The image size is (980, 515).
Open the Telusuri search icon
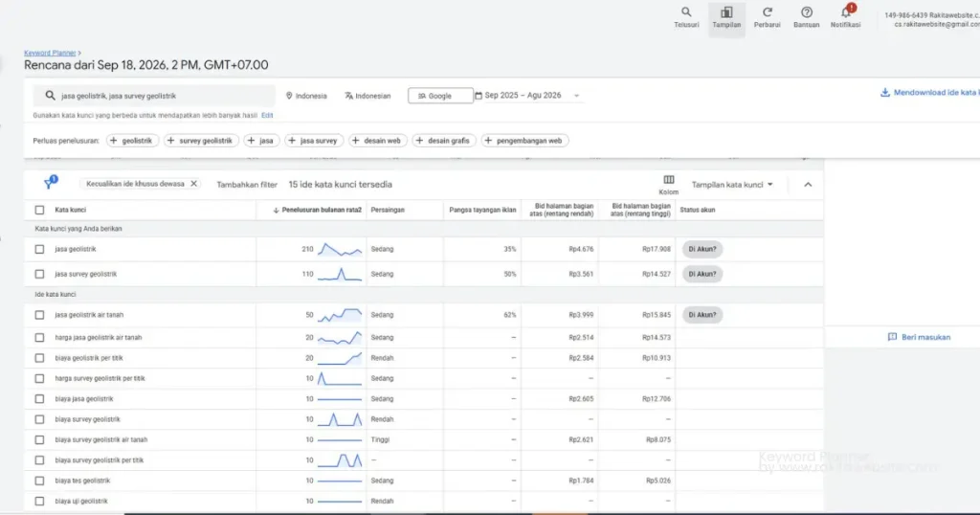click(x=686, y=11)
